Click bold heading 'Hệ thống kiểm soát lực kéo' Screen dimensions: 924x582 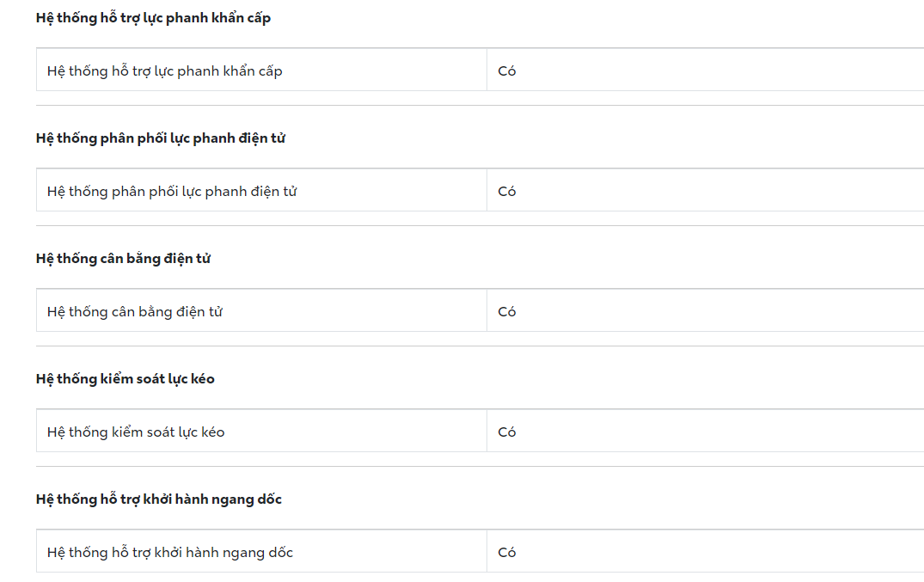pos(125,379)
